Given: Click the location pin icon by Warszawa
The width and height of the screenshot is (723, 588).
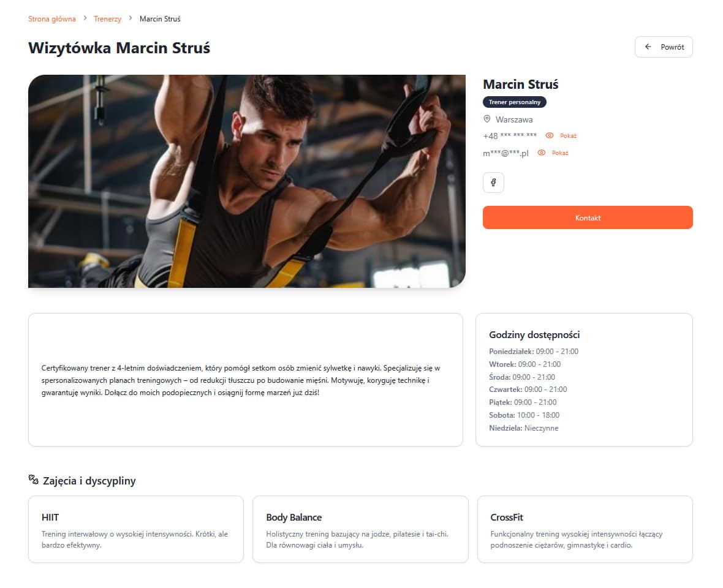Looking at the screenshot, I should pyautogui.click(x=486, y=119).
